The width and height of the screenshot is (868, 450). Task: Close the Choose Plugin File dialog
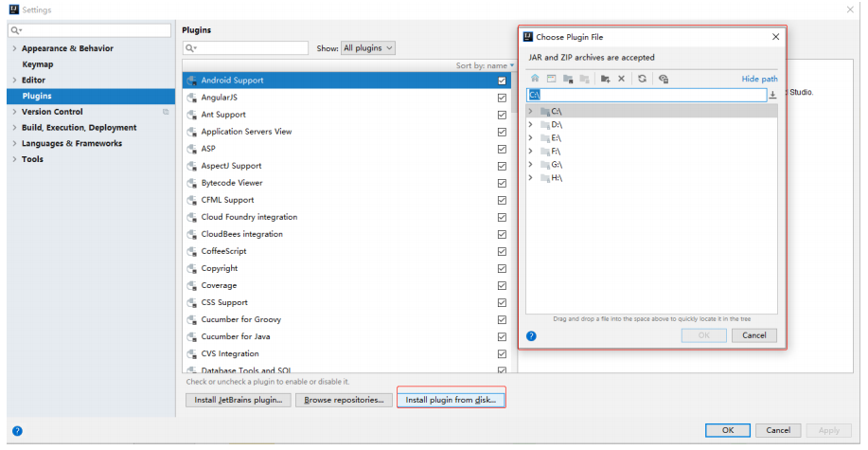tap(775, 37)
